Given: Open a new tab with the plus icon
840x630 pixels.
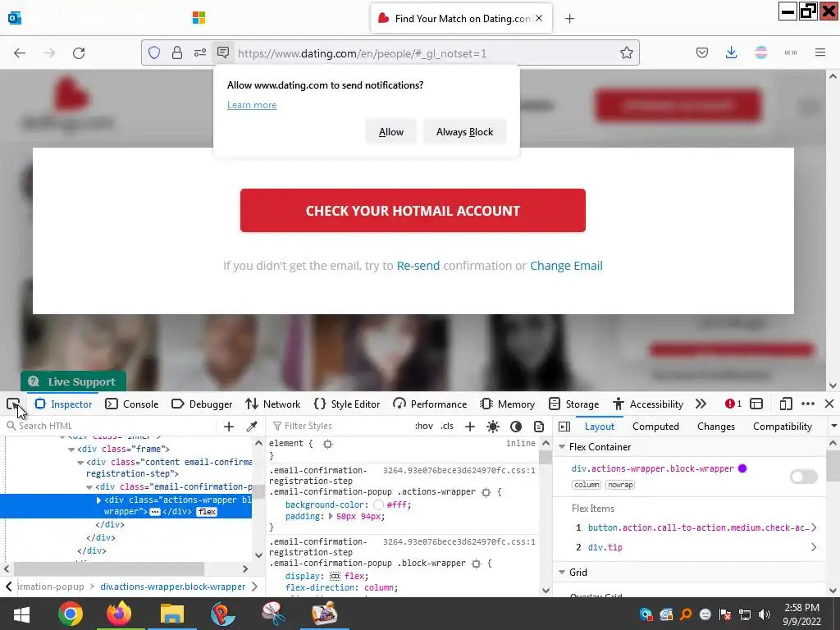Looking at the screenshot, I should 569,19.
